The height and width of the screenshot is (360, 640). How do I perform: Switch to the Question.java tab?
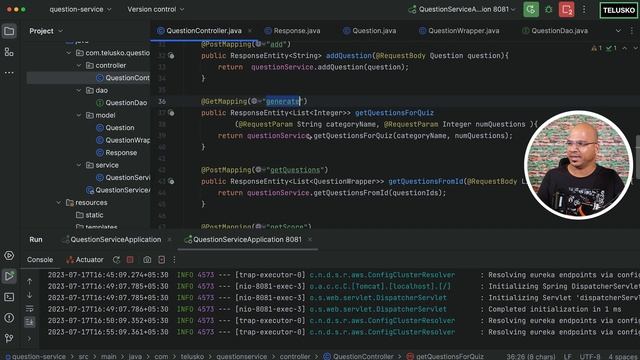coord(369,31)
